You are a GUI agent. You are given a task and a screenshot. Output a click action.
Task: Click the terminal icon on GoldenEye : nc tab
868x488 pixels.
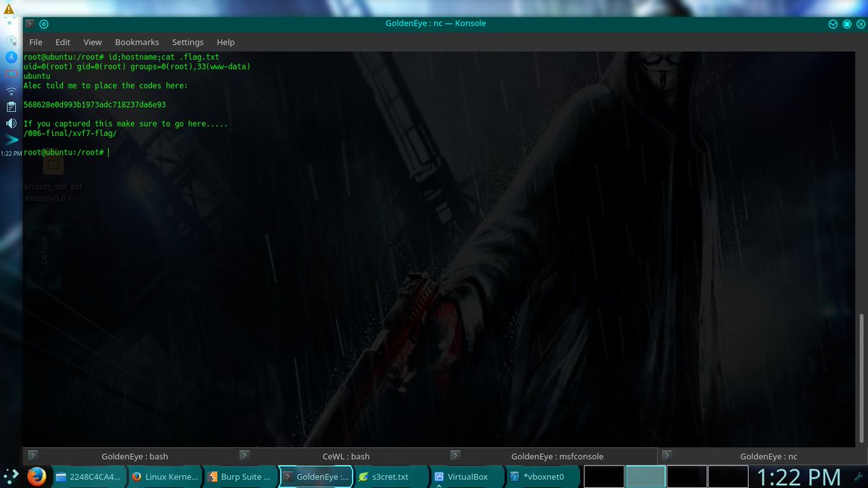pos(667,455)
